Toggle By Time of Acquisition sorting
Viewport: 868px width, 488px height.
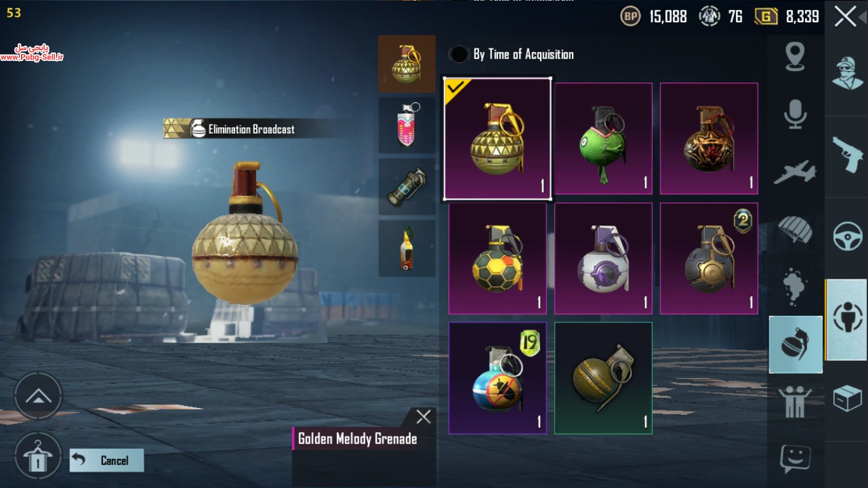(x=512, y=55)
